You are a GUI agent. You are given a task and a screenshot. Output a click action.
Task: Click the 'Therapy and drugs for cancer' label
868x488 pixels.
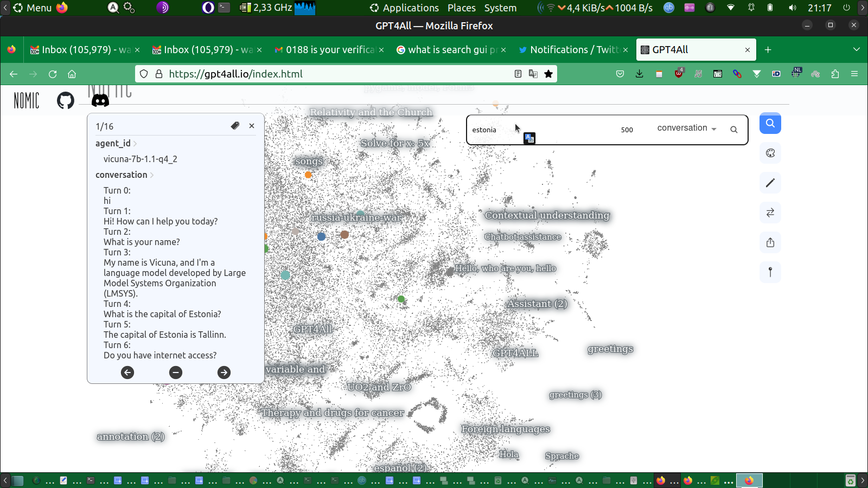333,413
